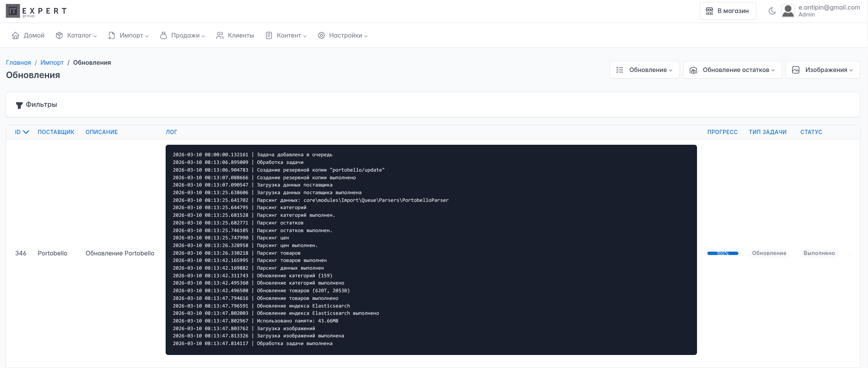Screen dimensions: 868x368
Task: Click the Settings gear icon
Action: (321, 36)
